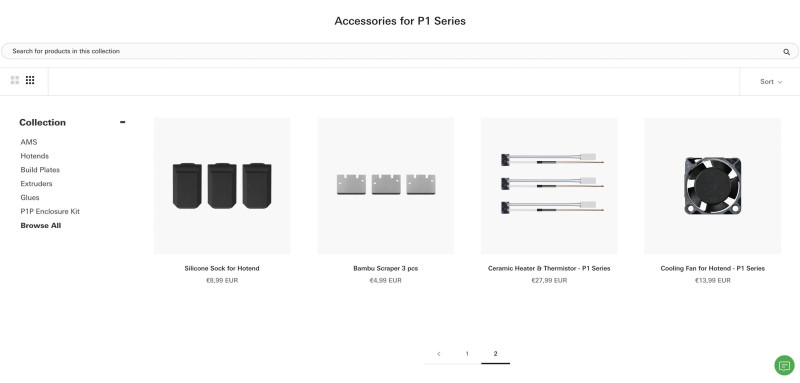Switch to dense three-column grid view
The image size is (800, 383).
click(30, 80)
